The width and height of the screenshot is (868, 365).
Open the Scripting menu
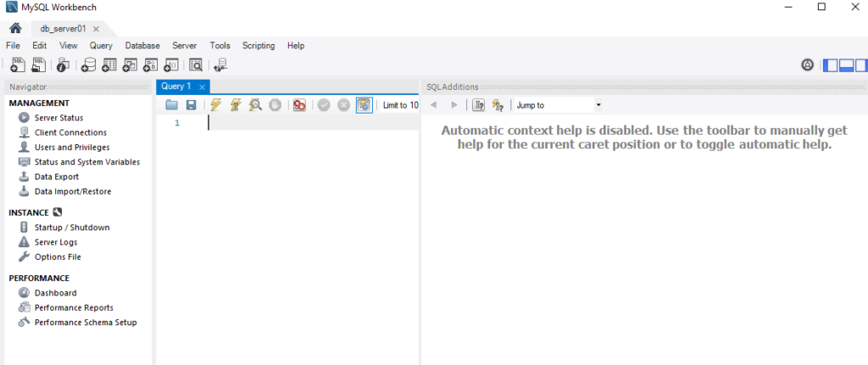coord(258,46)
